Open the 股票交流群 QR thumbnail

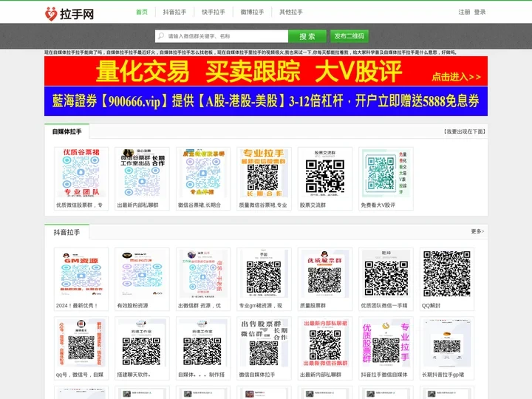coord(325,172)
